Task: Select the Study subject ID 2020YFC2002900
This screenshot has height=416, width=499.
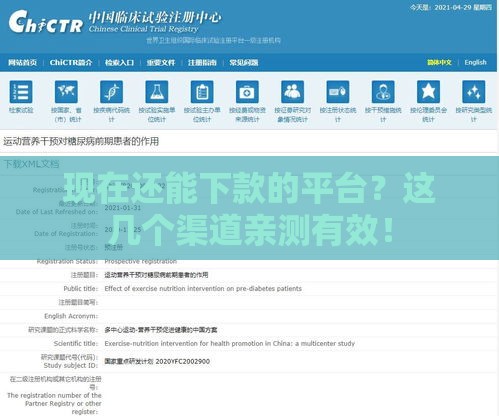Action: (x=183, y=361)
